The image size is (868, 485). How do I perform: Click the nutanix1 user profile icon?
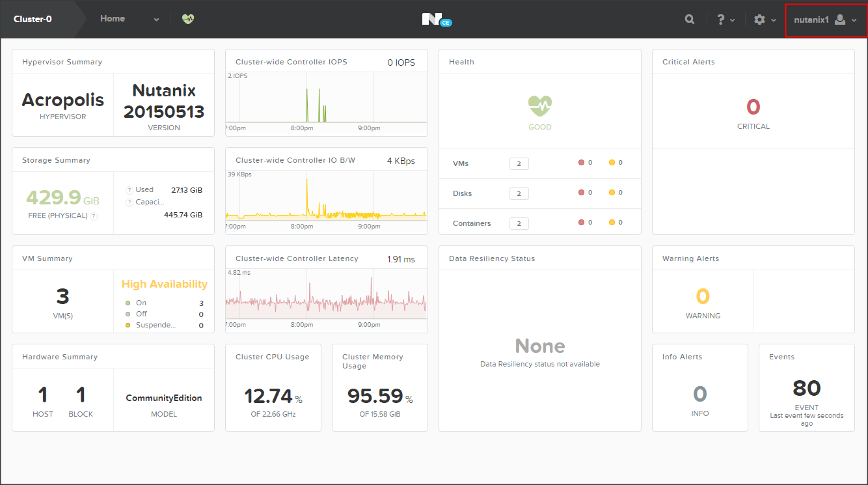[840, 20]
